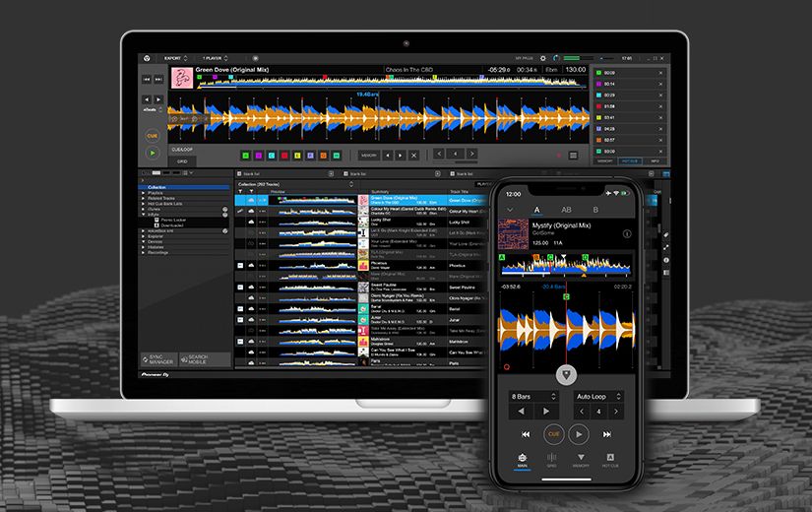Toggle the checkbox on the Phoebus track row

pyautogui.click(x=242, y=265)
